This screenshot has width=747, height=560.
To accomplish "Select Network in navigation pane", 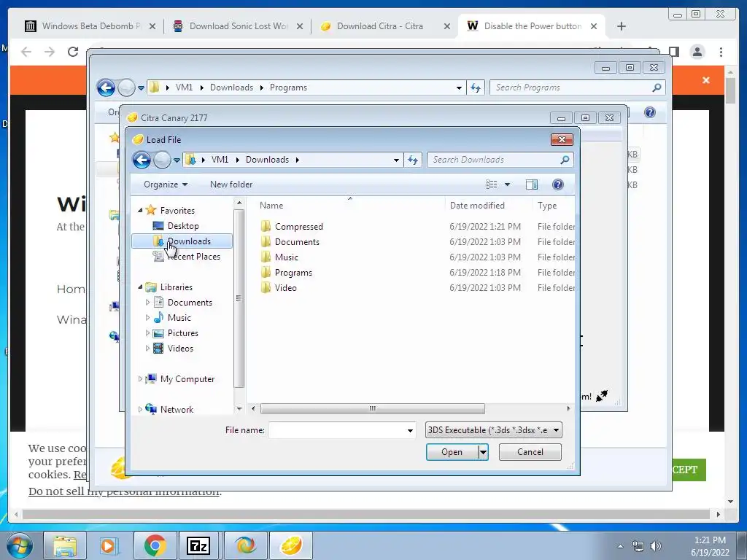I will (x=177, y=410).
